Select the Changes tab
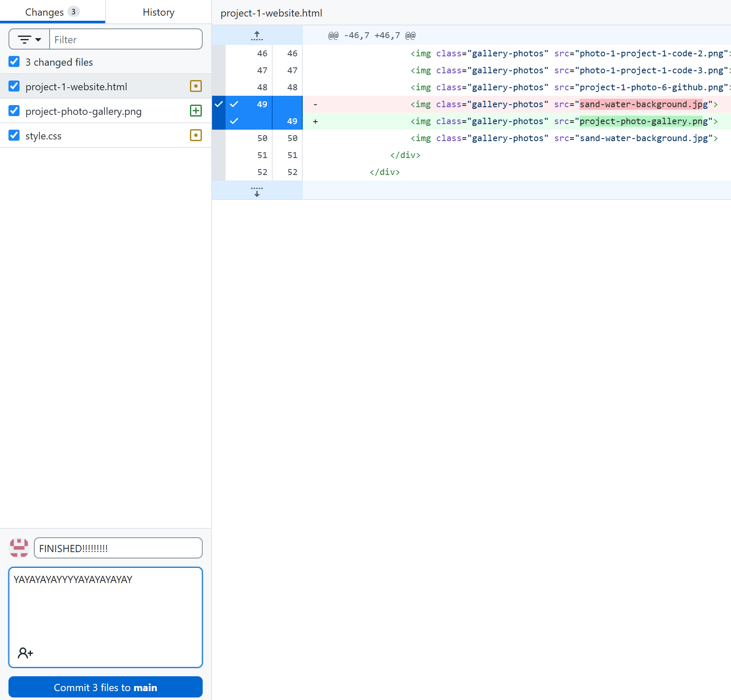The width and height of the screenshot is (731, 700). (52, 12)
